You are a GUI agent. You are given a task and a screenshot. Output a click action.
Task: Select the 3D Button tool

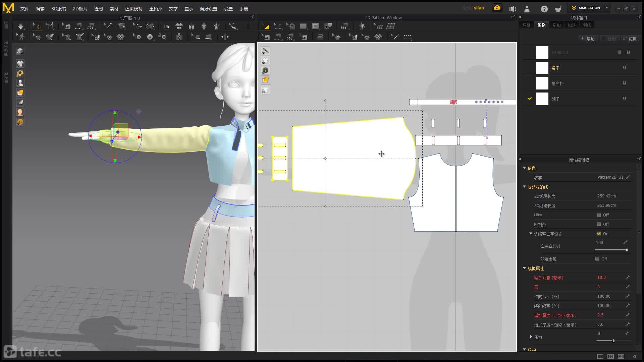[150, 37]
